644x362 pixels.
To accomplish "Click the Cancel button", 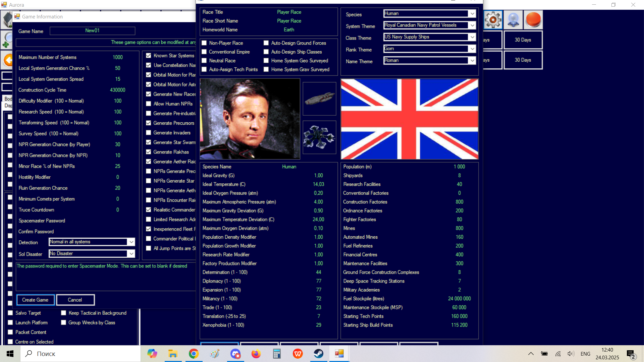I will coord(75,300).
